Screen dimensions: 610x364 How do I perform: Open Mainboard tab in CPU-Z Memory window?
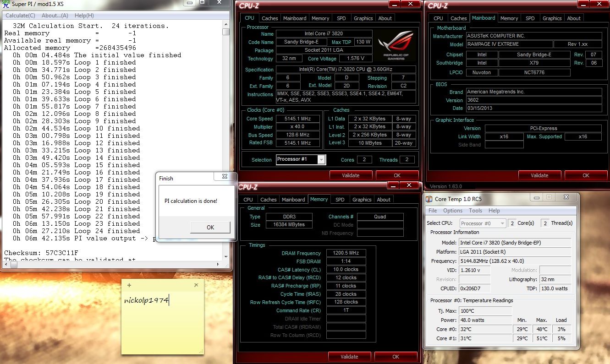(x=293, y=200)
